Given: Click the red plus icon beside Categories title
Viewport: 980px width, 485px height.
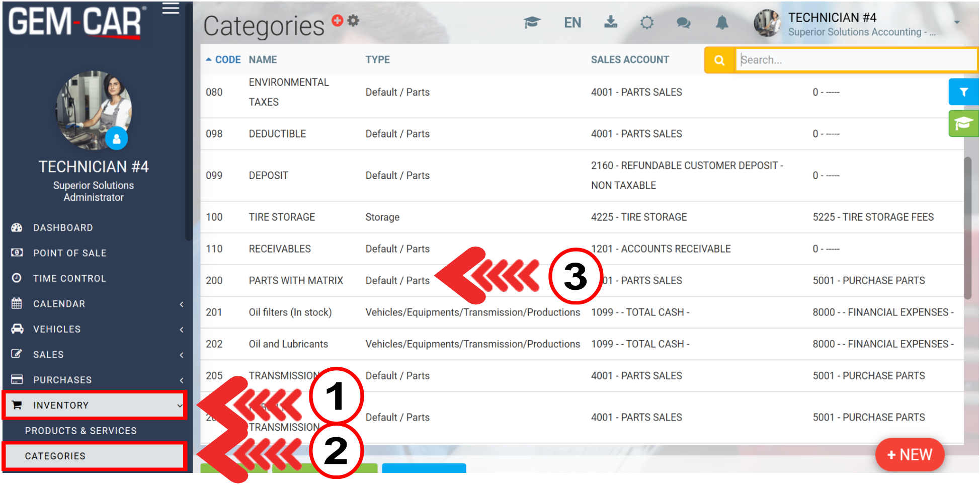Looking at the screenshot, I should pos(337,20).
